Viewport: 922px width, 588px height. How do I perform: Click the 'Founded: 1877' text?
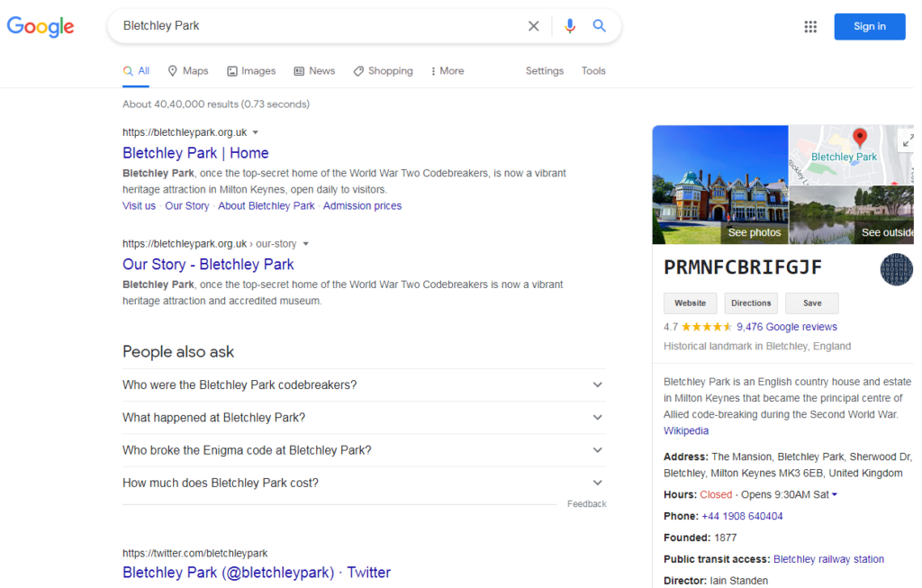click(701, 538)
